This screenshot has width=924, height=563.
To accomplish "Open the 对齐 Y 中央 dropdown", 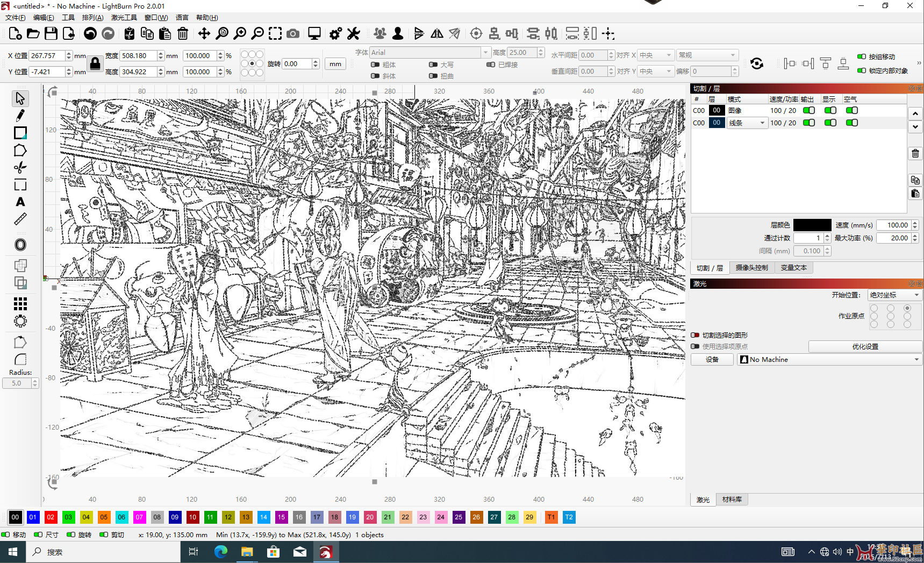I will [x=656, y=71].
